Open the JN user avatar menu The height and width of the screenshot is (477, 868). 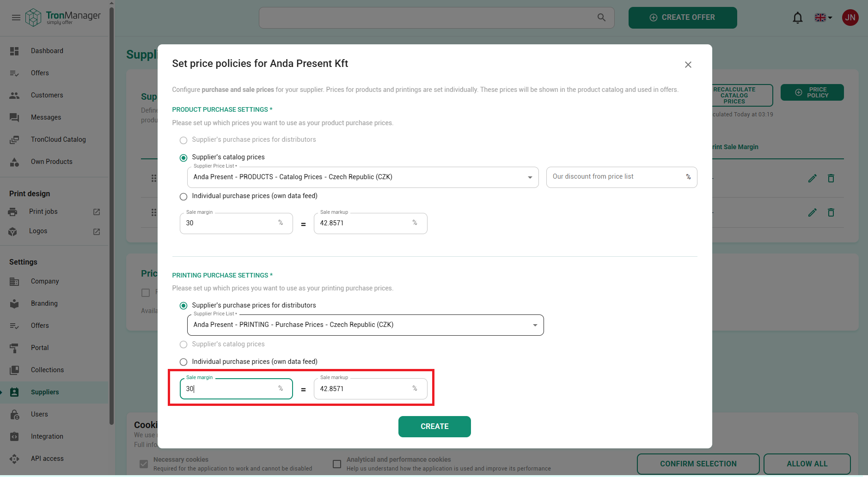(x=850, y=18)
